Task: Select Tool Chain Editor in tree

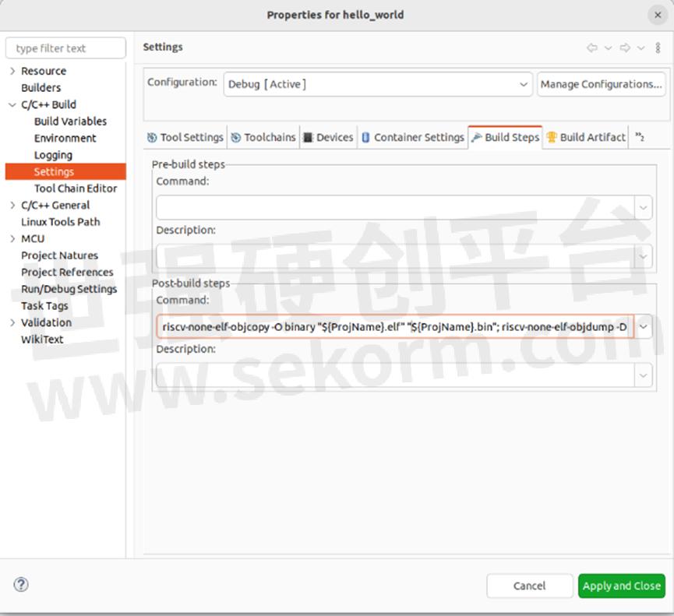Action: point(75,188)
